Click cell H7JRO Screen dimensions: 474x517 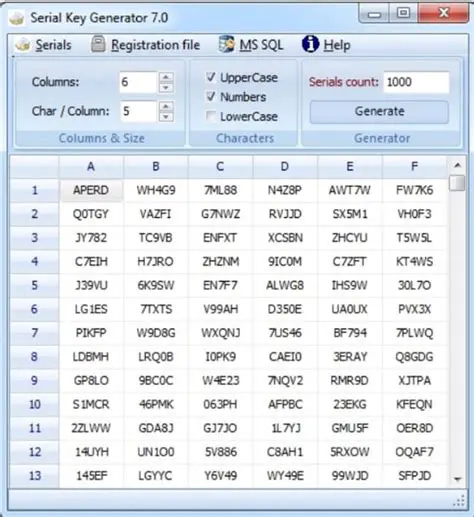(x=156, y=262)
